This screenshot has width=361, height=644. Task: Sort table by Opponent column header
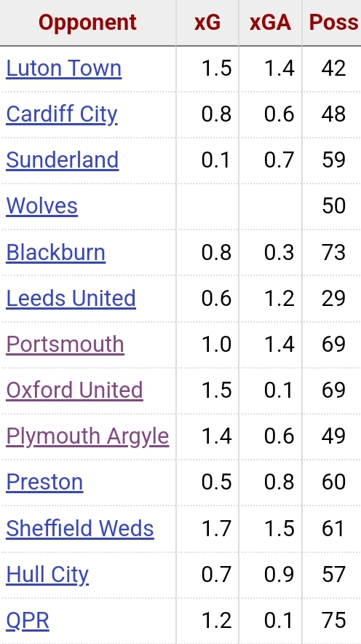pyautogui.click(x=87, y=22)
